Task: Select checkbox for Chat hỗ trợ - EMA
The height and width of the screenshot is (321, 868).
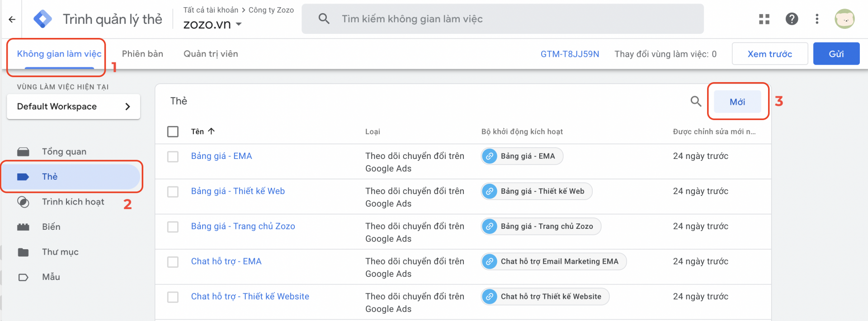Action: coord(173,262)
